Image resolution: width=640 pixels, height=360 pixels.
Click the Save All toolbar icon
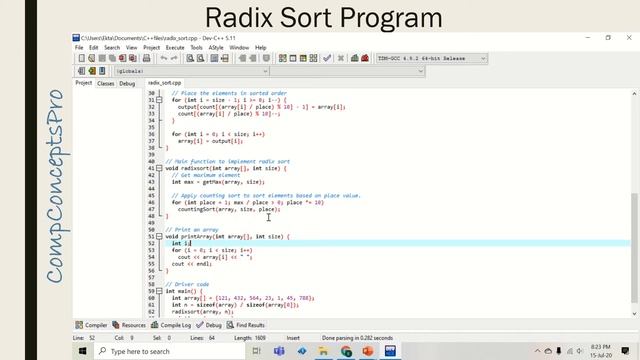[x=112, y=58]
